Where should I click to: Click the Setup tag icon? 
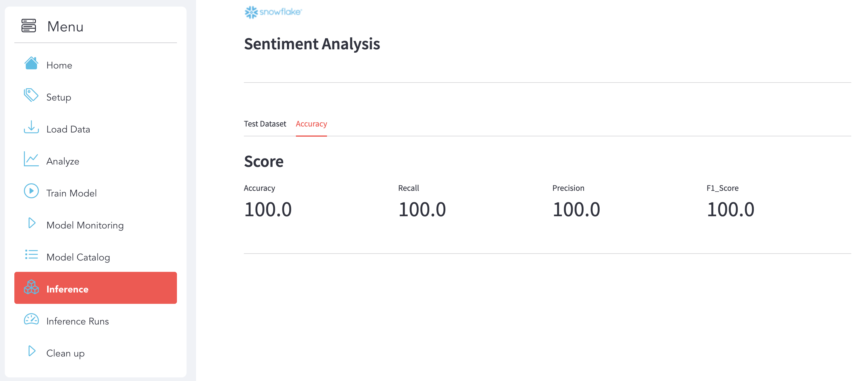click(x=31, y=95)
